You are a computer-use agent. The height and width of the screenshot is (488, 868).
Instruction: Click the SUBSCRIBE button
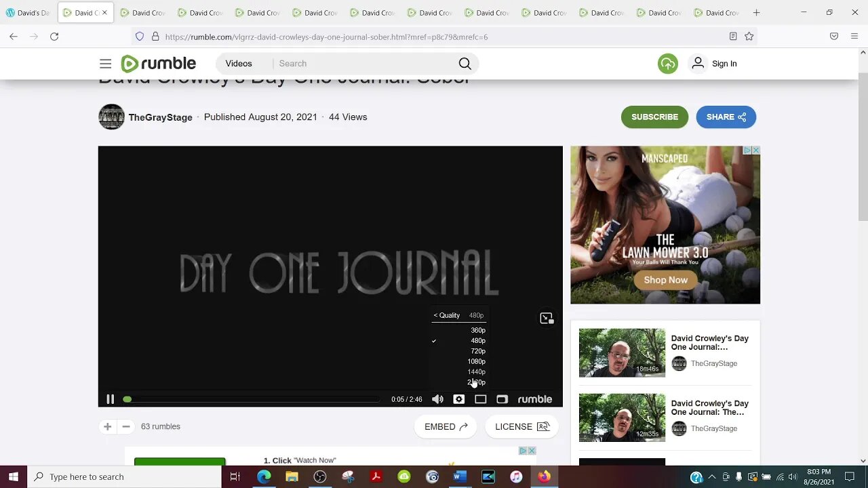pyautogui.click(x=654, y=117)
